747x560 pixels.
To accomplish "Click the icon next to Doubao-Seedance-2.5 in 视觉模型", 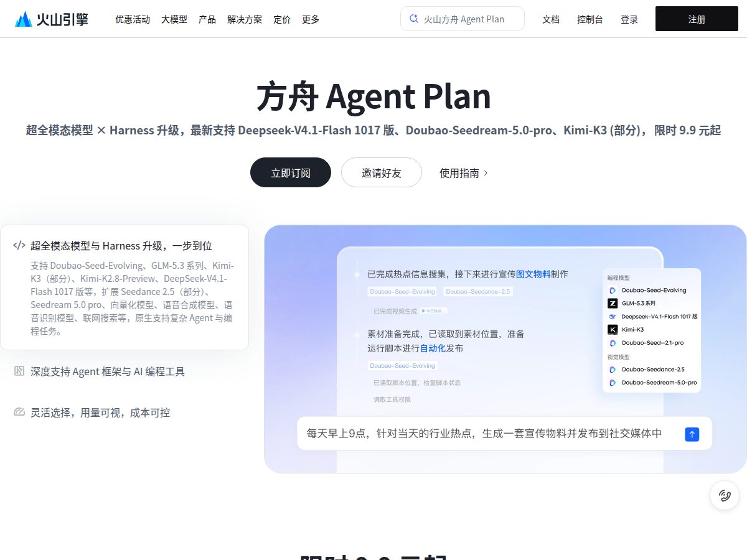I will pos(613,369).
